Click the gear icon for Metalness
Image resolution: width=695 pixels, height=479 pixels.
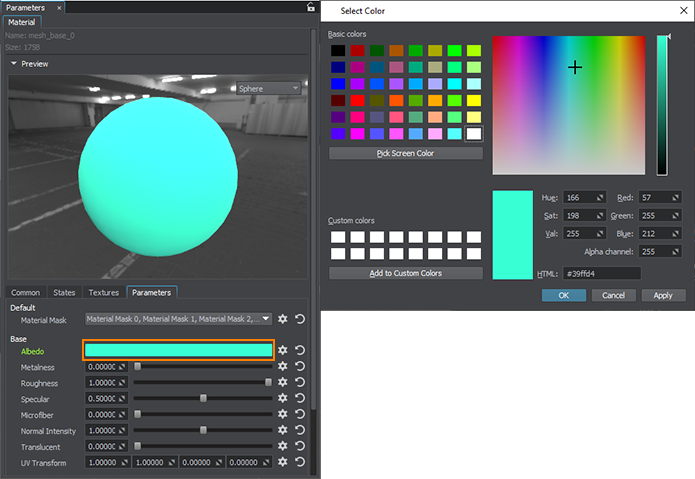point(283,367)
